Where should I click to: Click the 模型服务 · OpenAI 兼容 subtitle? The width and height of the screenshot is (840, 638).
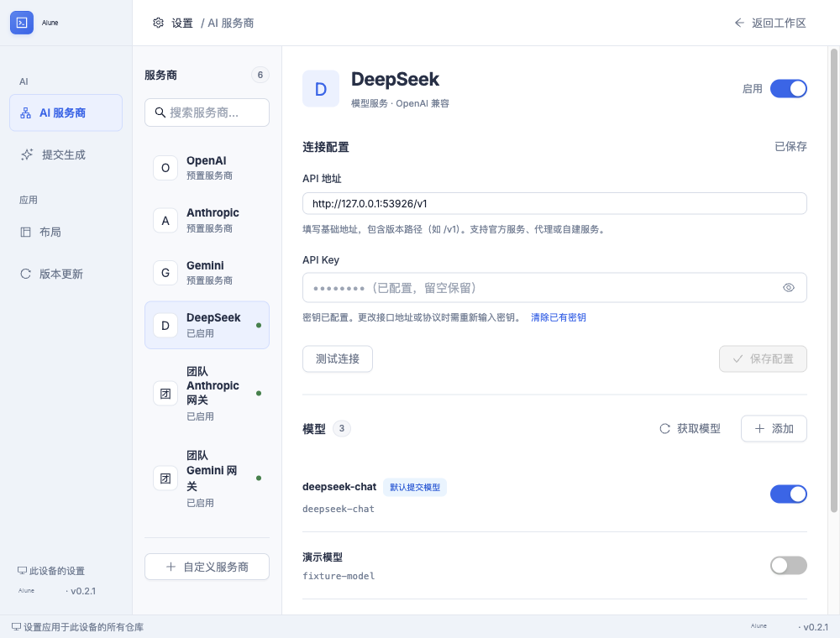(x=400, y=103)
